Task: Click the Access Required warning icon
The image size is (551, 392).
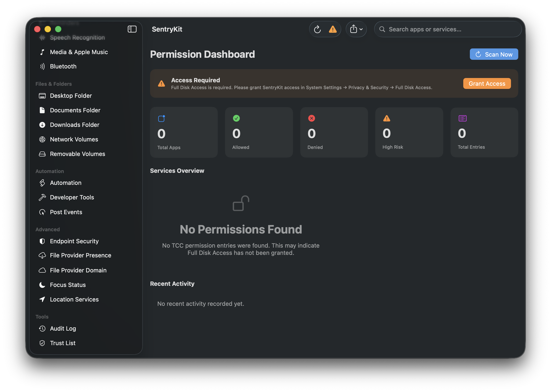Action: pos(161,83)
